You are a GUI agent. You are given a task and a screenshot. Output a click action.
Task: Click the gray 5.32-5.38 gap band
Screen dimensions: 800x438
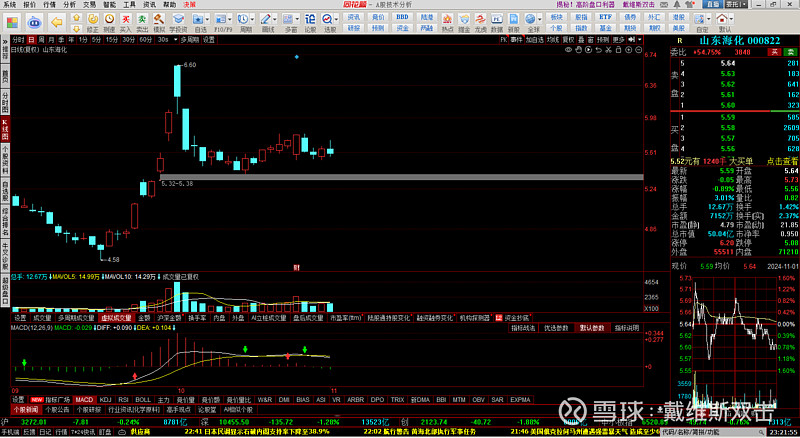pos(402,177)
